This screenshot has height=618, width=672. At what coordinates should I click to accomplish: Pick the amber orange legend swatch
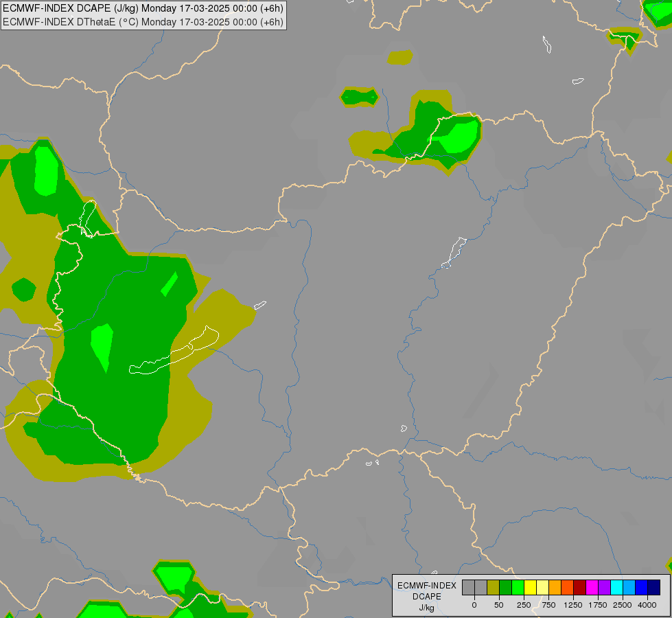coord(555,588)
